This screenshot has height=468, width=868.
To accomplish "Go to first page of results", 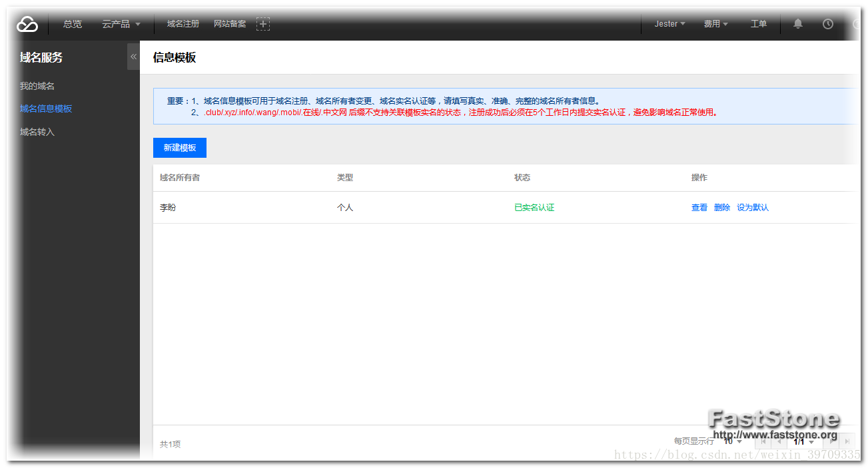I will pyautogui.click(x=763, y=441).
